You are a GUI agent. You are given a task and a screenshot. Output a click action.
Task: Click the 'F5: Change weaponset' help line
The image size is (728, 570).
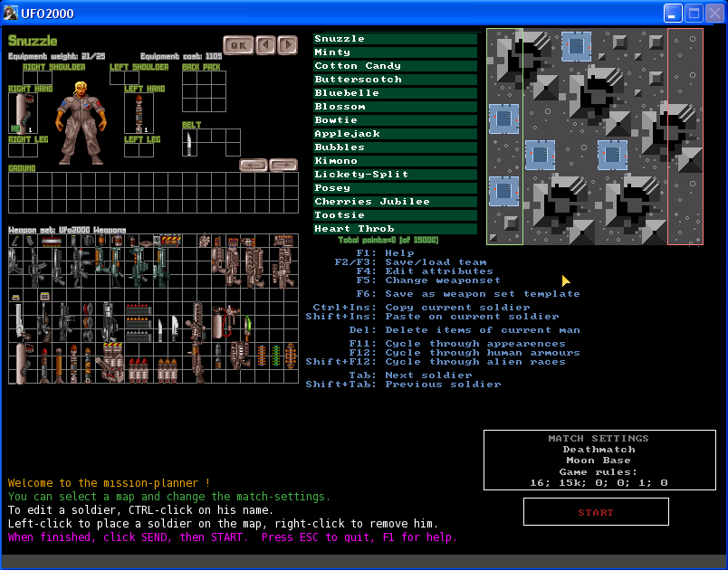tap(428, 280)
